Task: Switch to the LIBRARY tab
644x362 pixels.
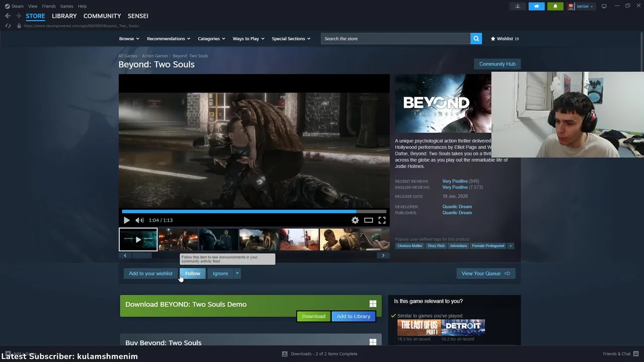Action: coord(64,16)
